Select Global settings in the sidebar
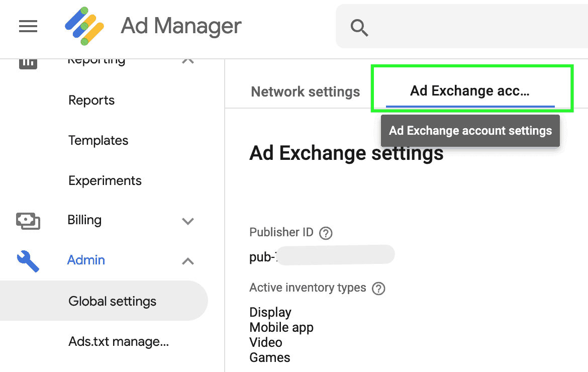 coord(112,301)
